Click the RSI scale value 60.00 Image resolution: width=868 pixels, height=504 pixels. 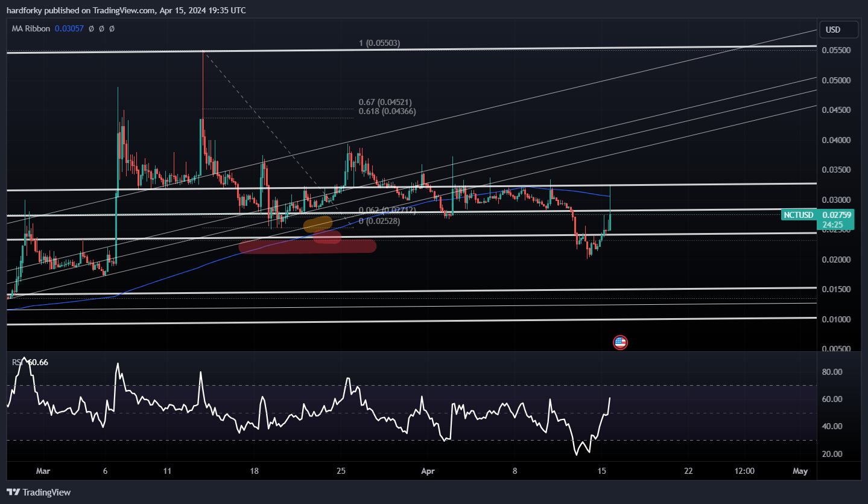[832, 399]
